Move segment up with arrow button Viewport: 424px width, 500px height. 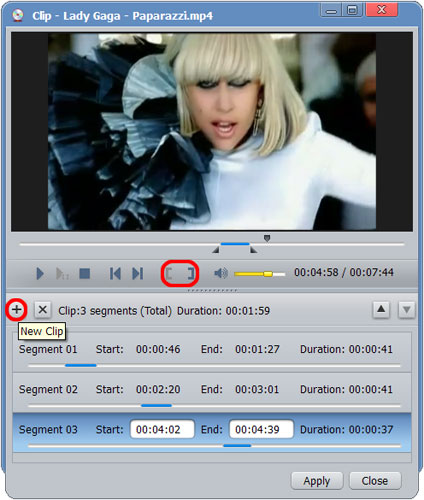tap(381, 310)
